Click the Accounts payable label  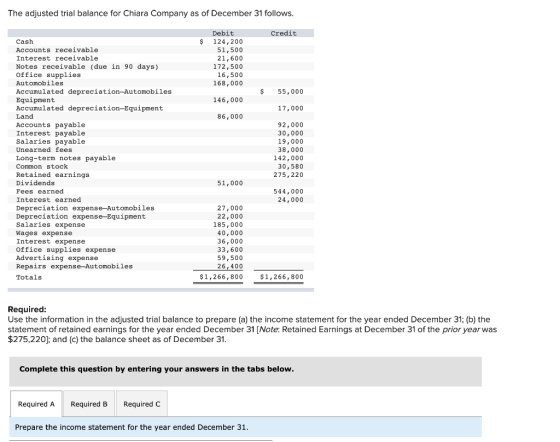(x=50, y=125)
